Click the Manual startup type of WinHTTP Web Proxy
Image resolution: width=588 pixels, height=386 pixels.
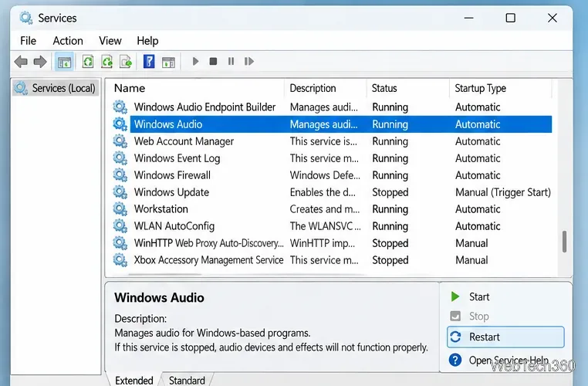pyautogui.click(x=471, y=243)
